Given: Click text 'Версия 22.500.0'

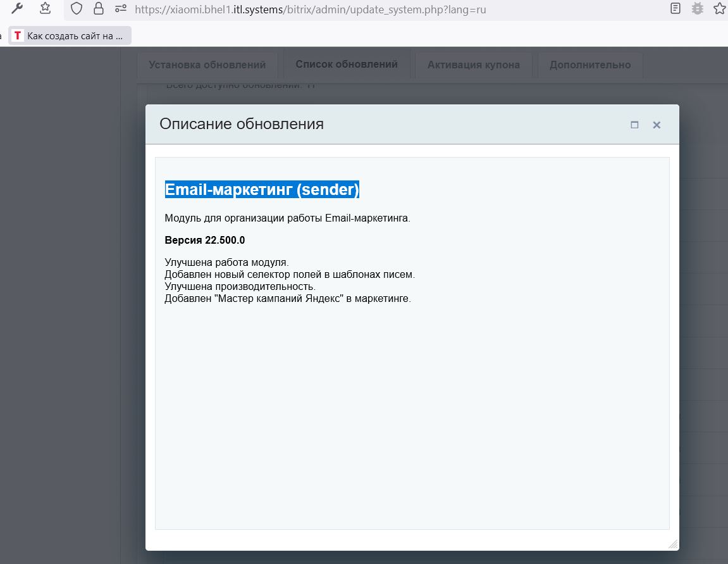Looking at the screenshot, I should [x=205, y=240].
